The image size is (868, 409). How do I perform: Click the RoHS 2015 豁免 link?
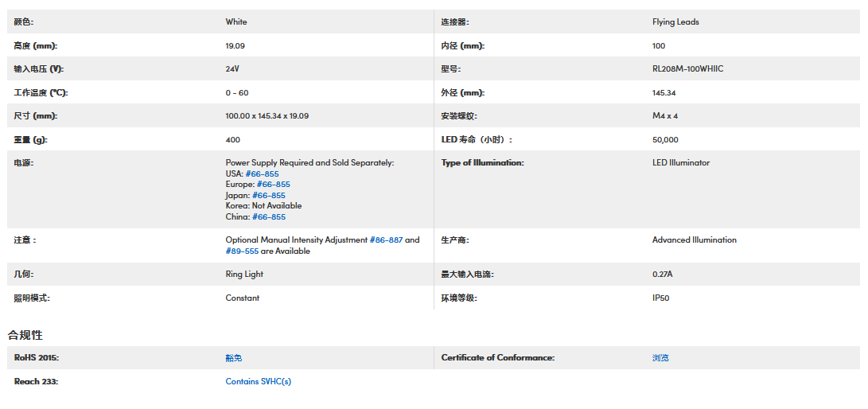click(x=234, y=358)
